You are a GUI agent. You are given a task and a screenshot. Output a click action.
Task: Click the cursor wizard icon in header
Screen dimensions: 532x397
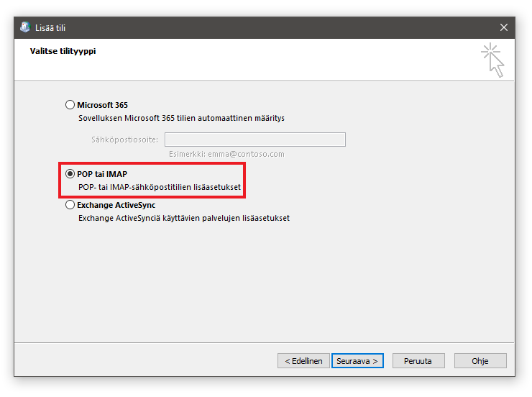coord(492,60)
